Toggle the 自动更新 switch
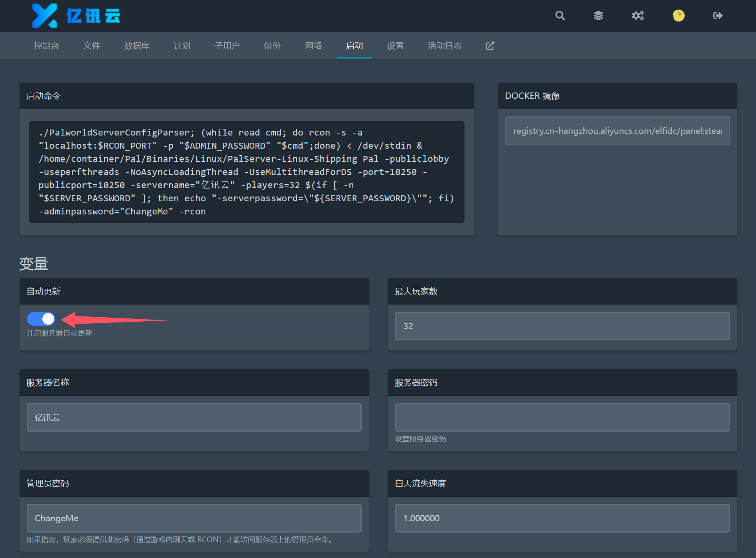Viewport: 756px width, 558px height. 41,319
